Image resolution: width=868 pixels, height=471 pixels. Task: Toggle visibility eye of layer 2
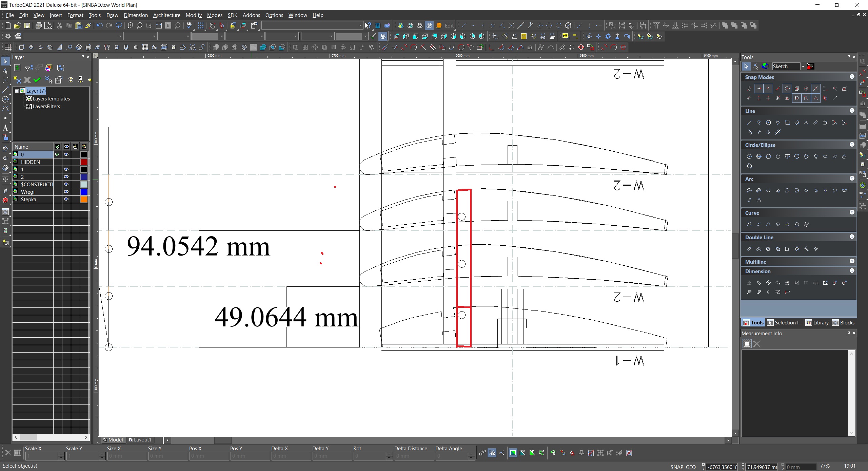tap(66, 177)
